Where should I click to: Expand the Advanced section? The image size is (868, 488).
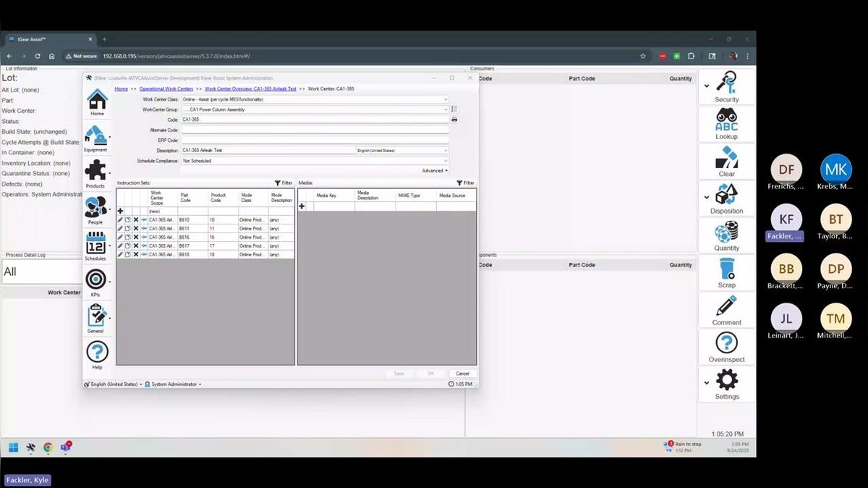(434, 170)
